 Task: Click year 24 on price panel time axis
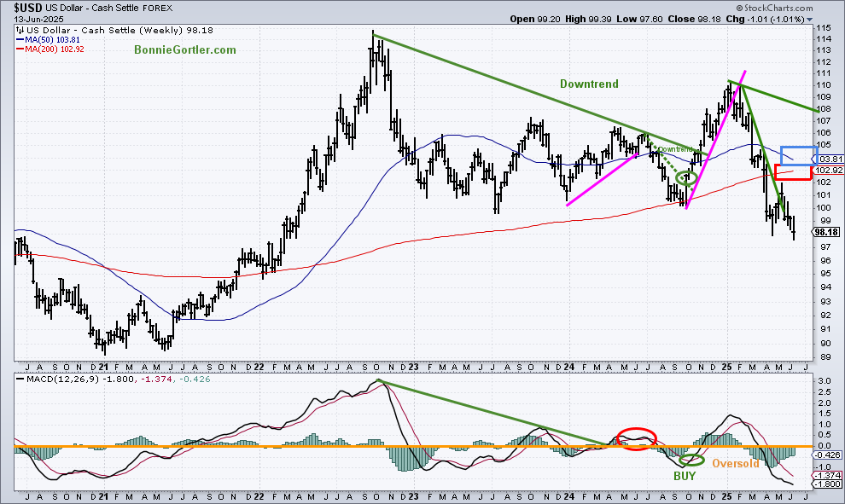[x=569, y=368]
